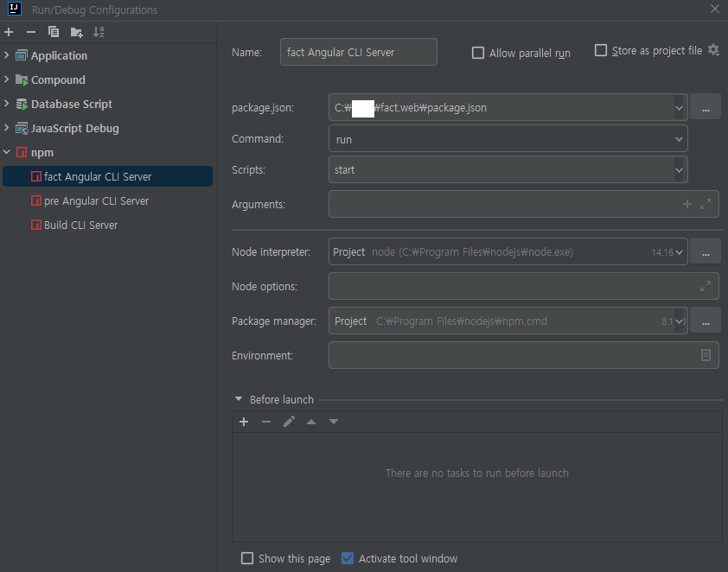Click the Build CLI Server npm icon

pos(35,225)
